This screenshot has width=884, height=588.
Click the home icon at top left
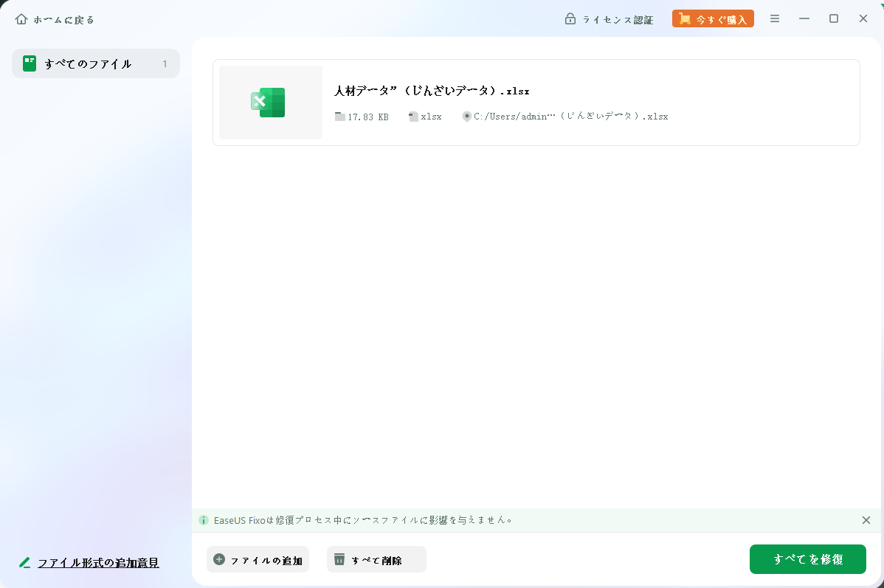click(21, 19)
